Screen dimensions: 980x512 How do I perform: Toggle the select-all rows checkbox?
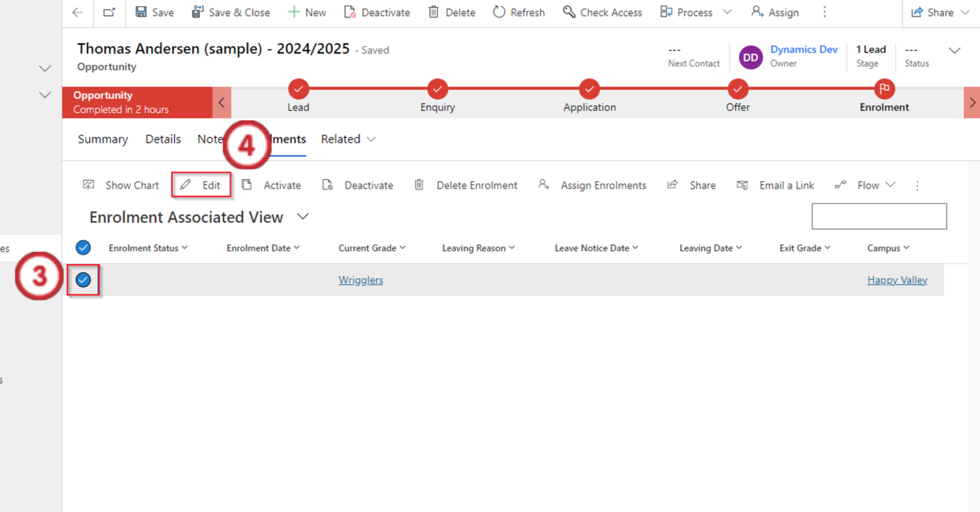pos(83,248)
